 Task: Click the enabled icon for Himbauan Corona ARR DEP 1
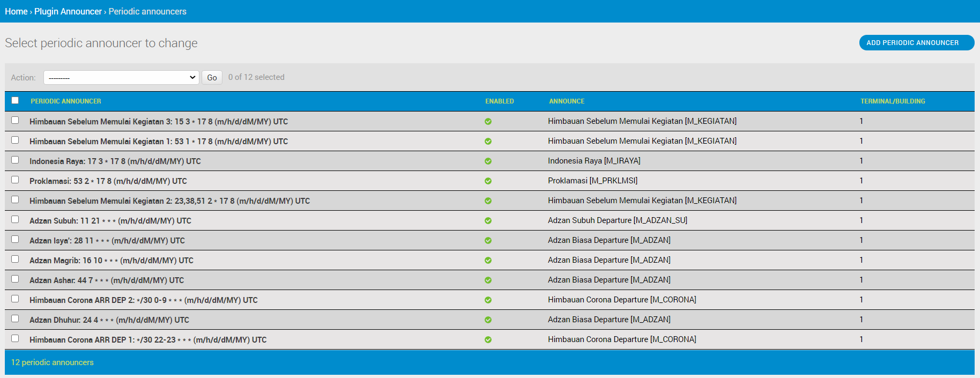click(488, 339)
